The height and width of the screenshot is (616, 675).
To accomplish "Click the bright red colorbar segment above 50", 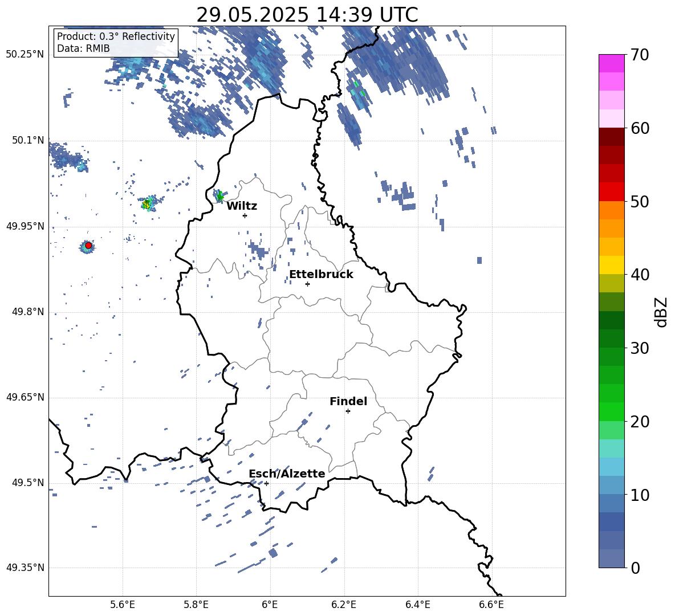I will coord(611,192).
